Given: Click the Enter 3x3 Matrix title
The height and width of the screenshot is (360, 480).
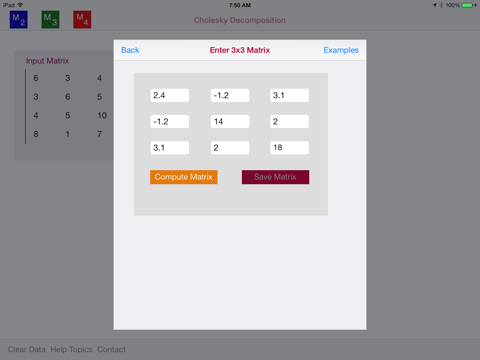Looking at the screenshot, I should (240, 50).
